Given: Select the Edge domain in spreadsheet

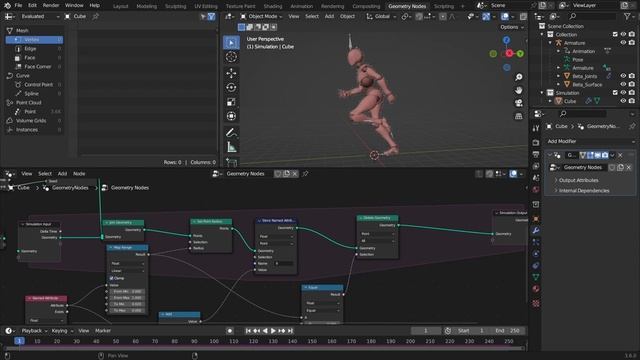Looking at the screenshot, I should (x=34, y=49).
